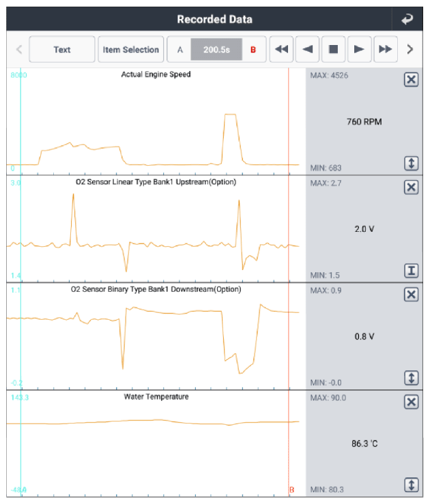
Task: Play the recorded data forward
Action: click(x=359, y=49)
